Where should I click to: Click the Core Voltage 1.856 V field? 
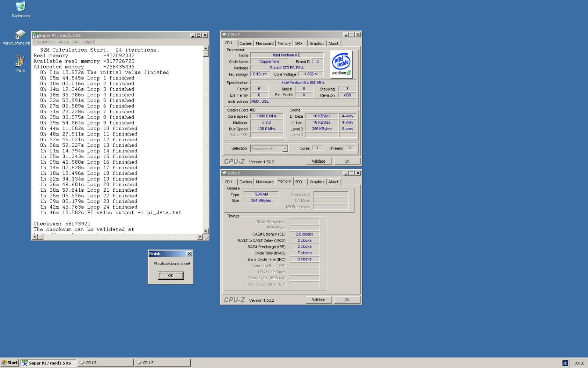tap(311, 74)
